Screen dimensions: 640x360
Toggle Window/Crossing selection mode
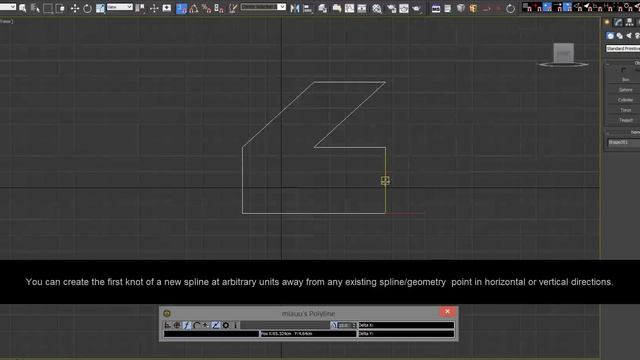(60, 8)
